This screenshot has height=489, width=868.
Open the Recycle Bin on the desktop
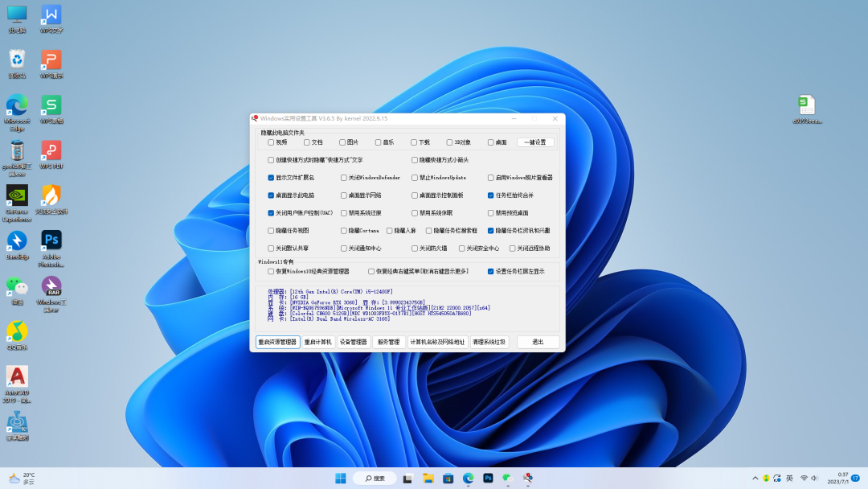pos(18,60)
